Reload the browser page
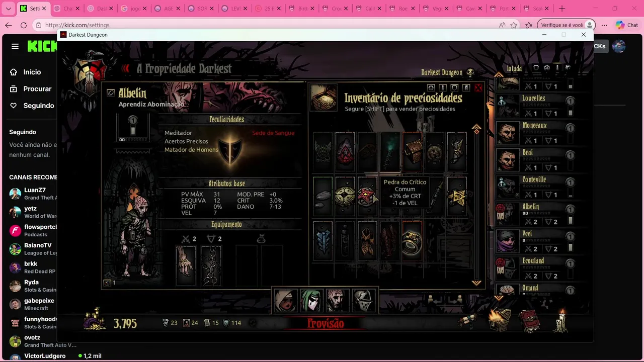This screenshot has width=644, height=362. click(24, 25)
